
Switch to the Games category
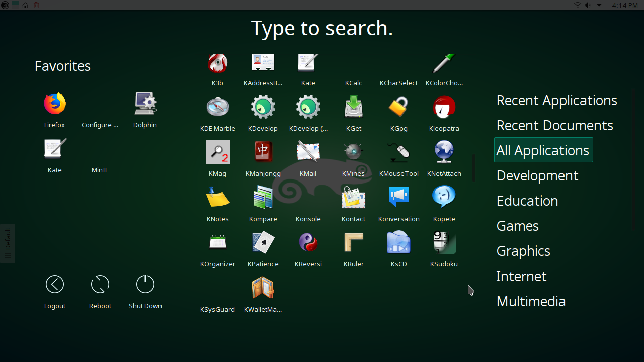(x=517, y=226)
